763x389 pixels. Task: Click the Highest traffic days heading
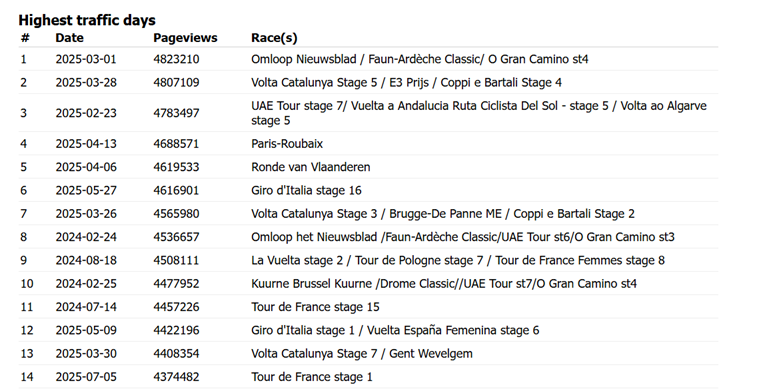[87, 20]
